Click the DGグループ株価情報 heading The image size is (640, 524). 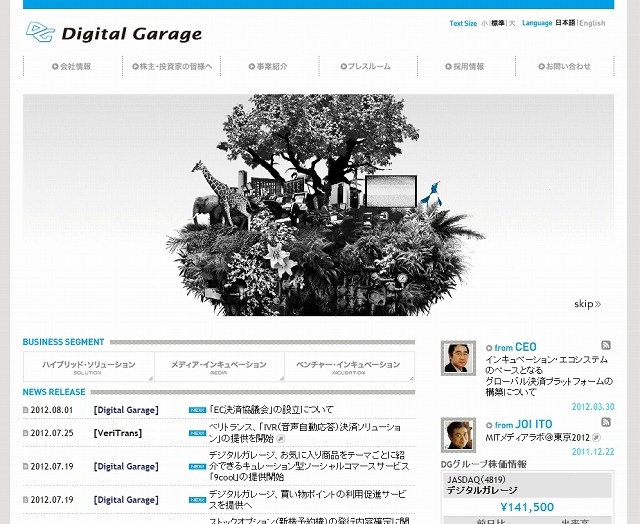pyautogui.click(x=484, y=464)
